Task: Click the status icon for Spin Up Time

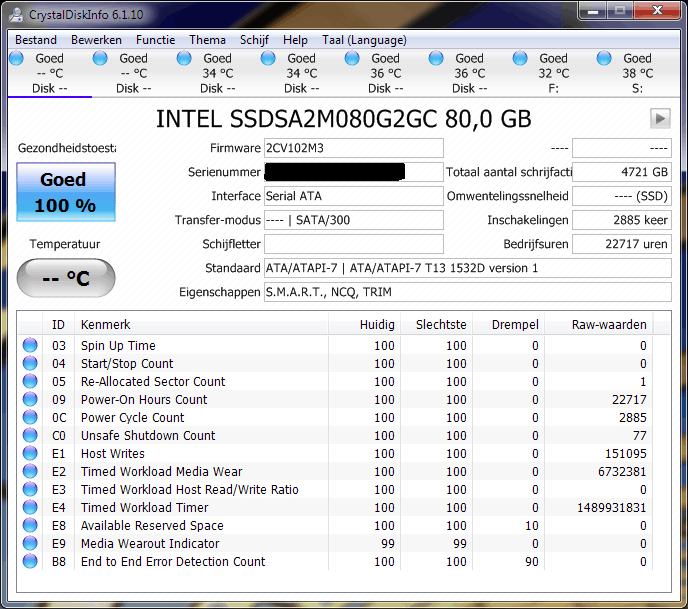Action: [30, 345]
